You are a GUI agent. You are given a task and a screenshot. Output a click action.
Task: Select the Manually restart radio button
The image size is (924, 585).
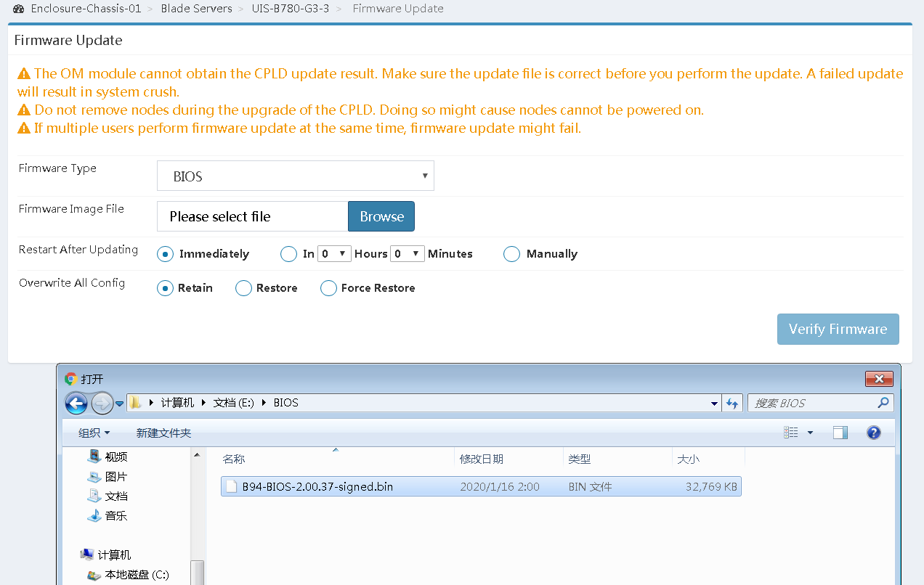[511, 254]
